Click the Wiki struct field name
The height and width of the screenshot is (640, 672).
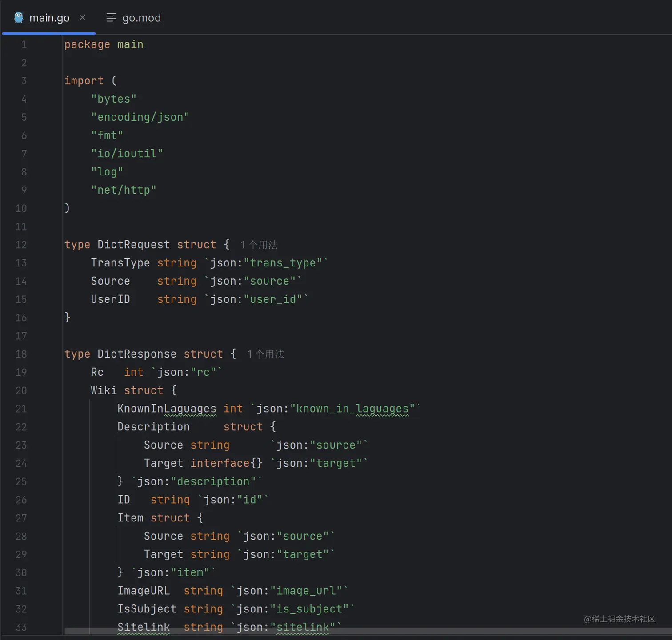coord(104,390)
